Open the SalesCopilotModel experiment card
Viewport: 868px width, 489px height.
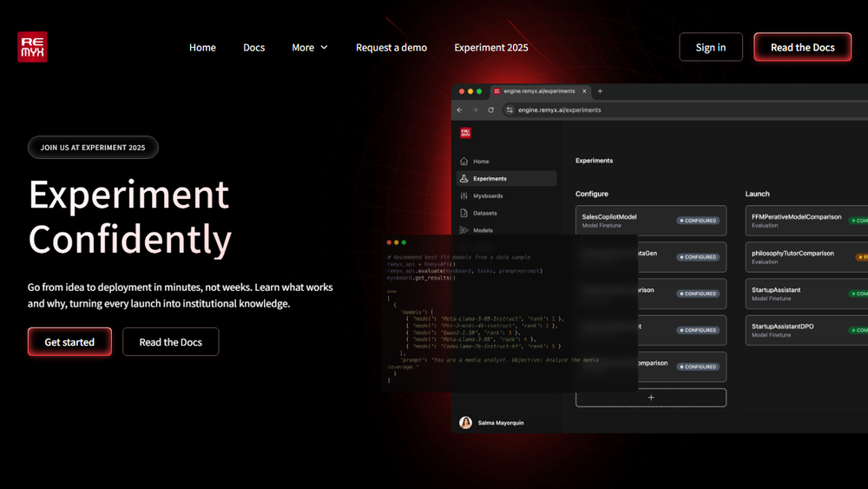651,221
